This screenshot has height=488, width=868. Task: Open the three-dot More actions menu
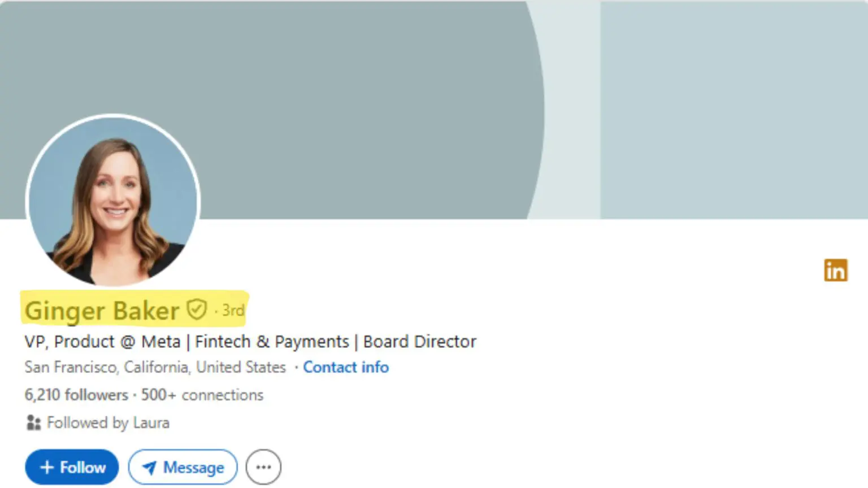263,467
